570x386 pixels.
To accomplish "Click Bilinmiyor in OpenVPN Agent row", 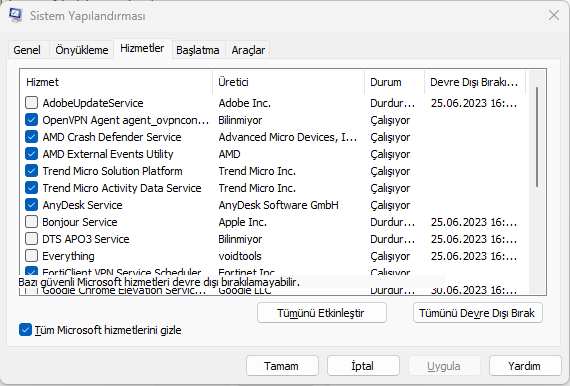I will click(240, 120).
